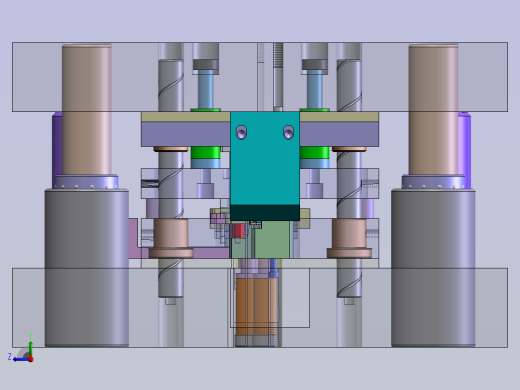Select the large gray bushing cylinder on the left

pos(87,268)
